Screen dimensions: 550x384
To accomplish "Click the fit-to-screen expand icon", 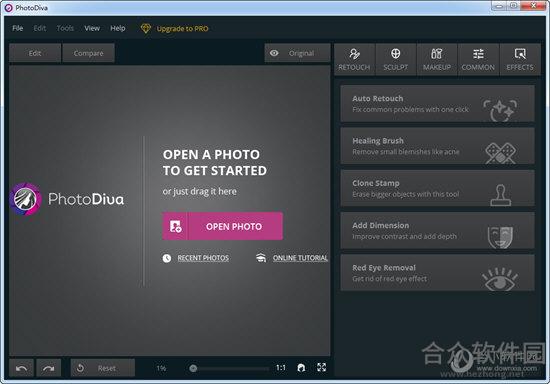I will point(321,368).
